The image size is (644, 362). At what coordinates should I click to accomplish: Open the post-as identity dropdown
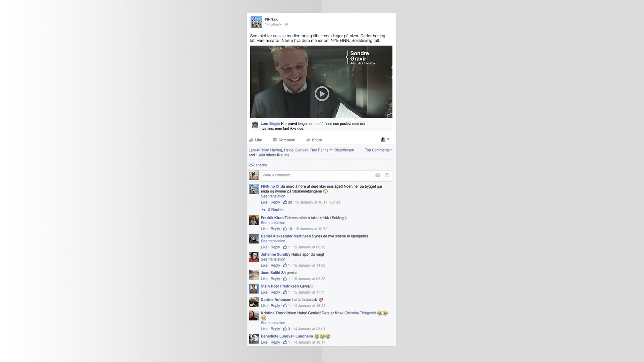pos(385,139)
